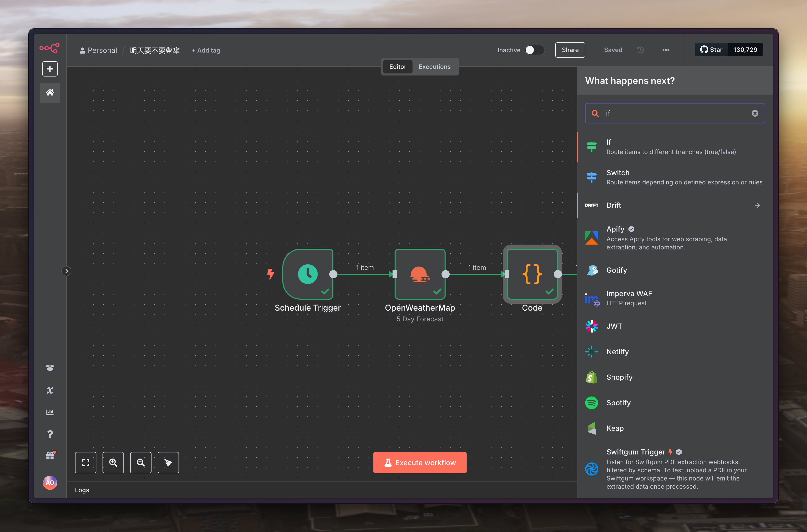Click the node search input field

pos(675,113)
